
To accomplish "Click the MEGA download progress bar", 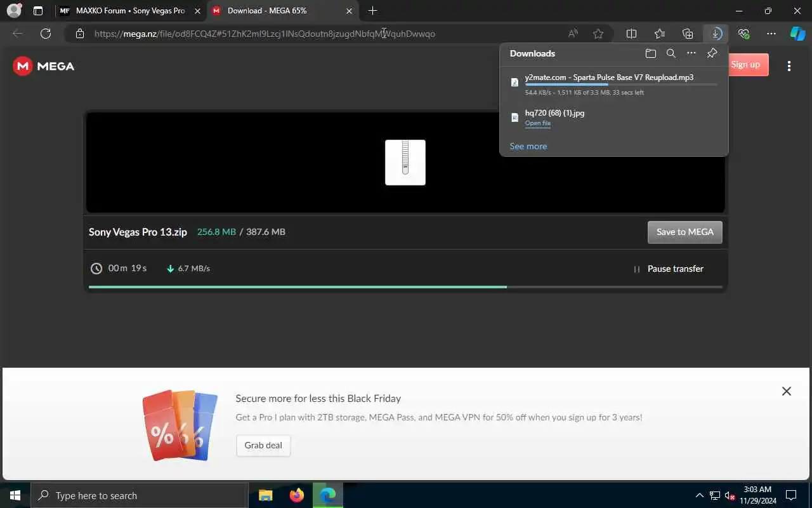I will click(405, 287).
